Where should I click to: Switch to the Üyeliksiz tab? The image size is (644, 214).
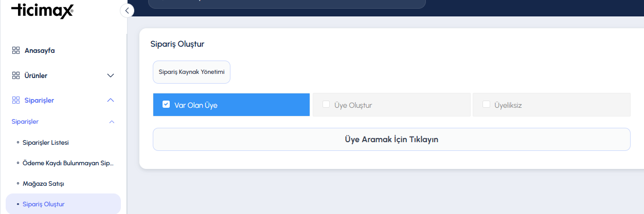click(x=551, y=105)
